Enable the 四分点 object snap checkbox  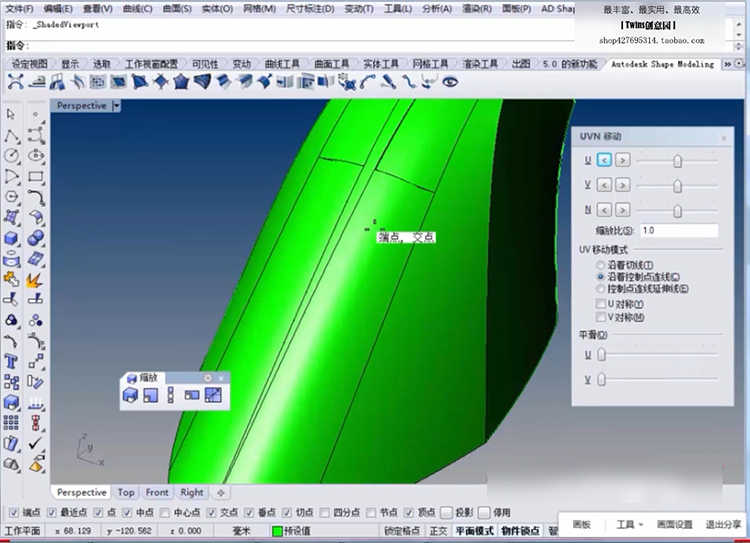[324, 513]
